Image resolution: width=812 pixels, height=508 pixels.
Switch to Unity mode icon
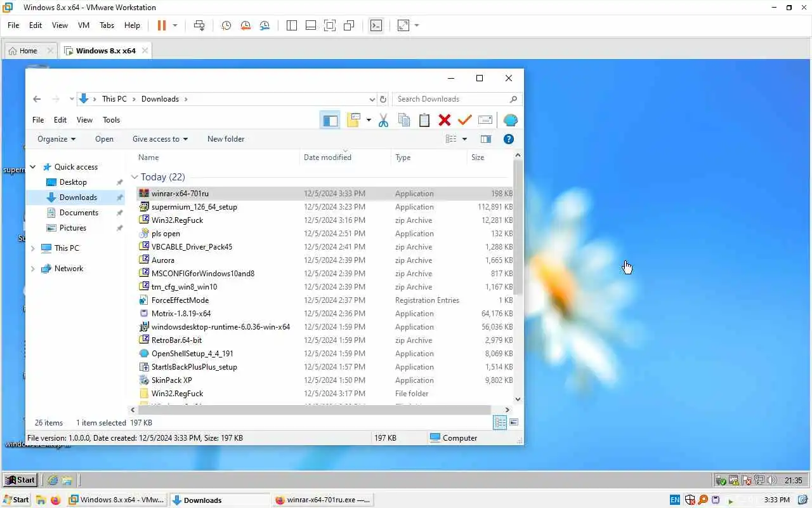(349, 25)
